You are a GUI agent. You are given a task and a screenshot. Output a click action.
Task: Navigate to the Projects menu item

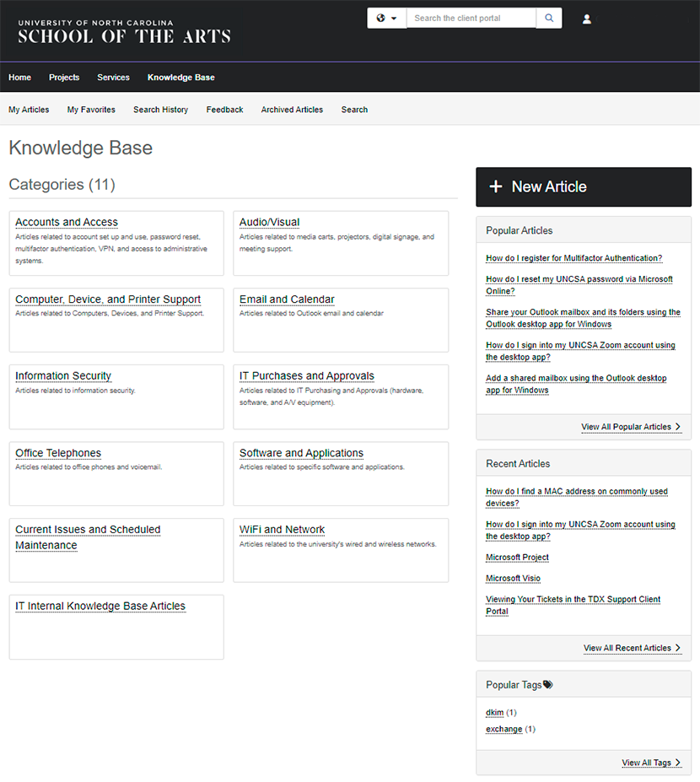(64, 77)
